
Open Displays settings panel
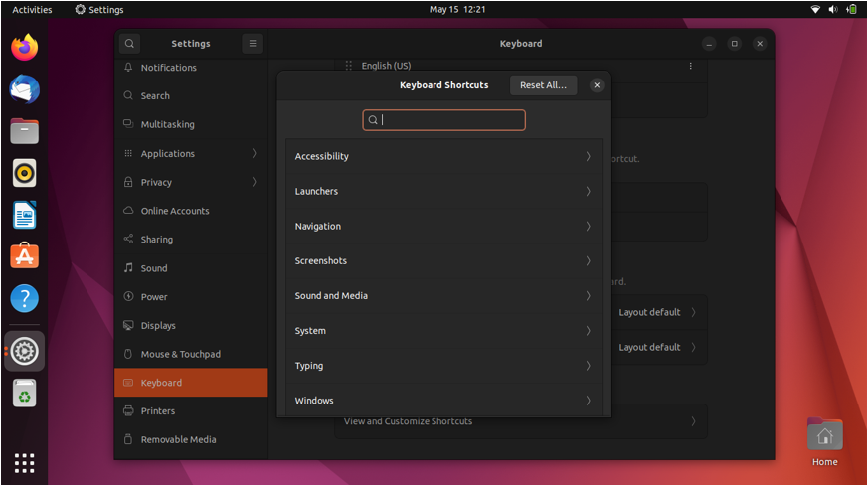point(191,326)
